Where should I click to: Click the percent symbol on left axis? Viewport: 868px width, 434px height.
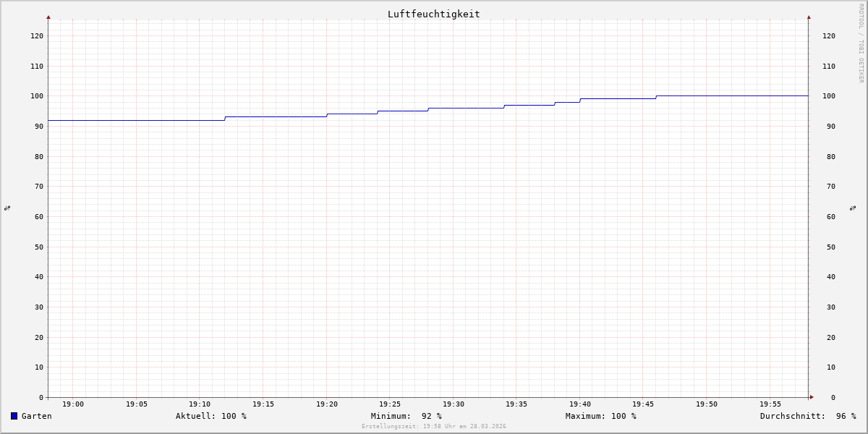click(7, 208)
